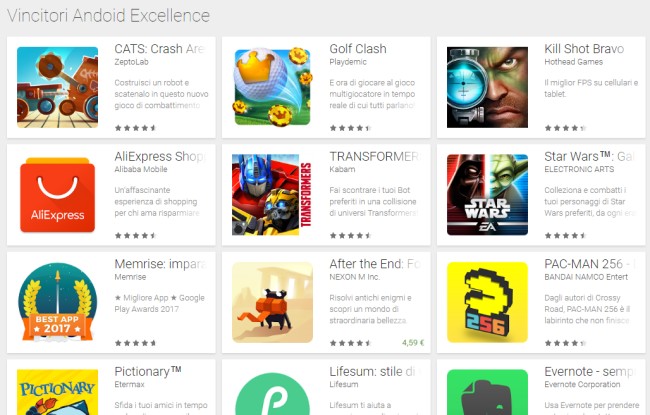Image resolution: width=650 pixels, height=415 pixels.
Task: Select the Transformers game icon
Action: pyautogui.click(x=272, y=195)
